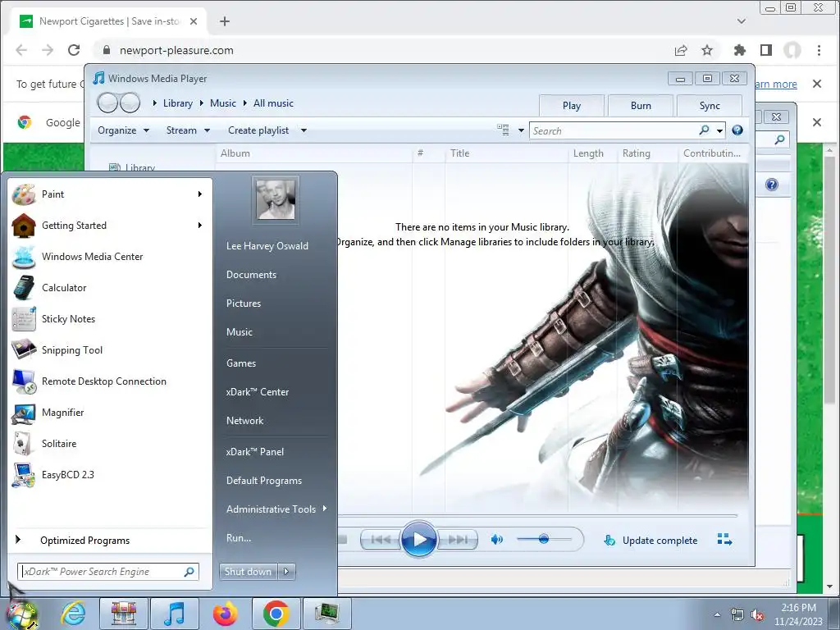840x630 pixels.
Task: Open Documents from Start menu
Action: [x=251, y=275]
